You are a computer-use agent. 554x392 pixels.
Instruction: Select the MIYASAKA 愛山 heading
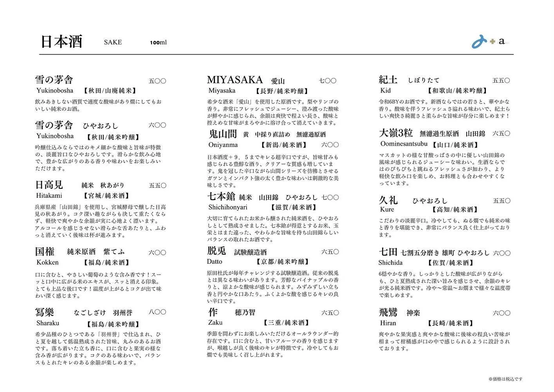click(x=246, y=80)
